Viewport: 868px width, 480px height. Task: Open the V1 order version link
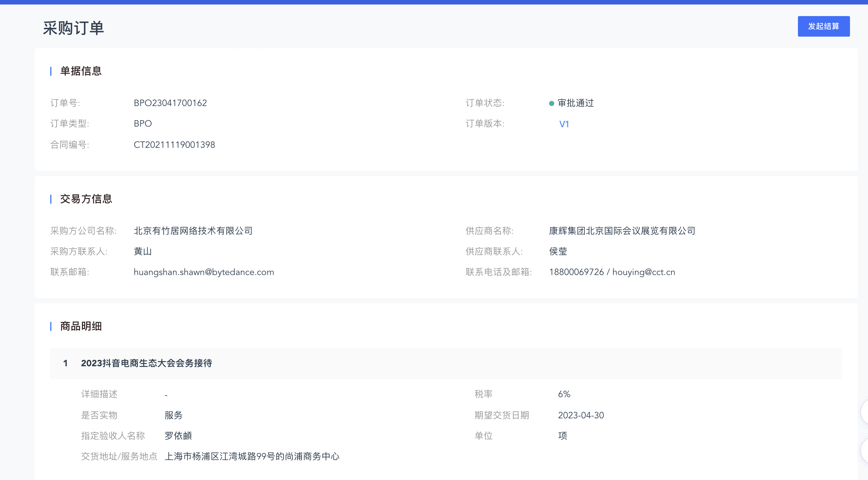[564, 124]
